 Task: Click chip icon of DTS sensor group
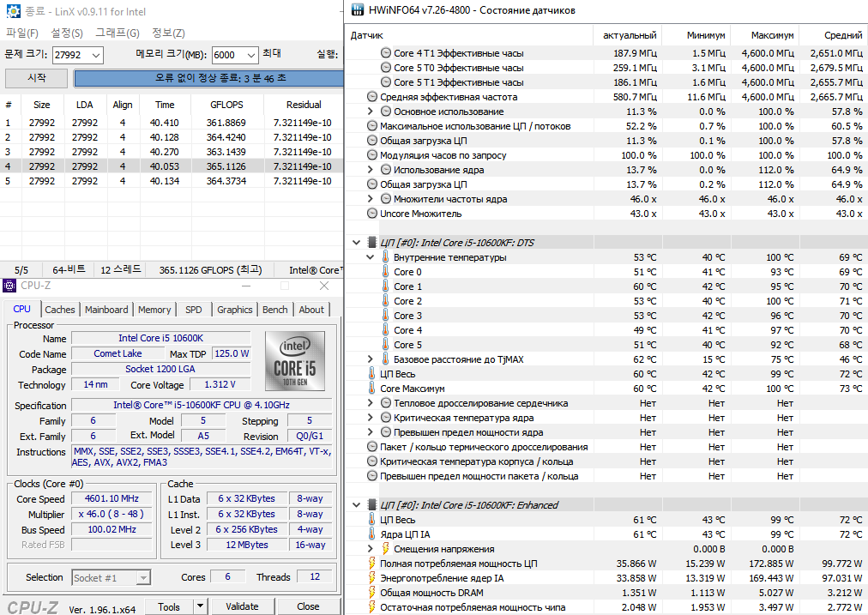(372, 243)
